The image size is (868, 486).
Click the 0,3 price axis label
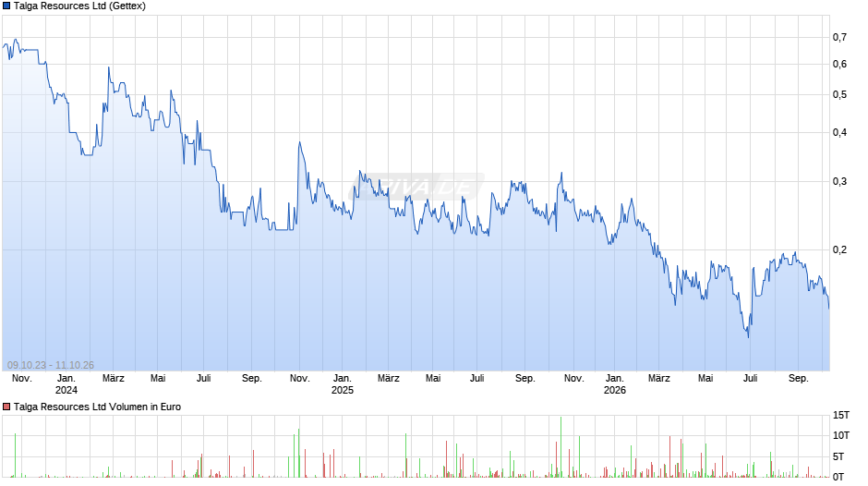point(839,182)
